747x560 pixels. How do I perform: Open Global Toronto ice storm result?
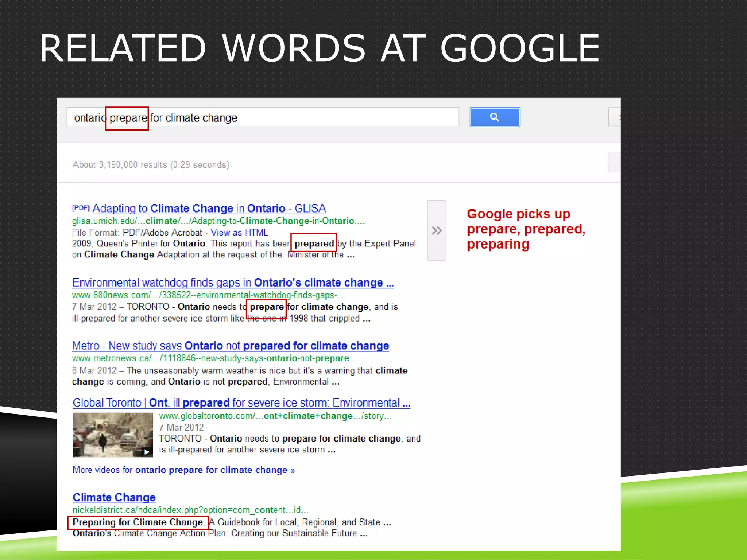(x=241, y=402)
